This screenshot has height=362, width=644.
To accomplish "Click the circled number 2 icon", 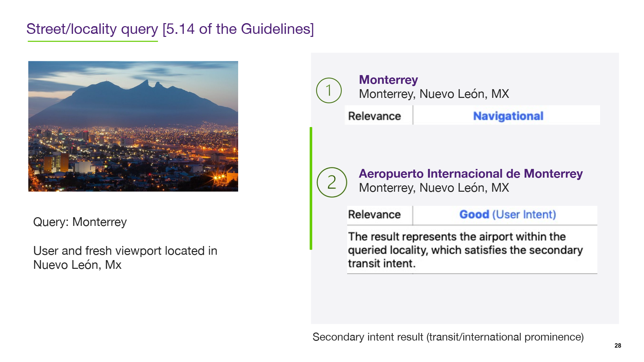I will 332,182.
